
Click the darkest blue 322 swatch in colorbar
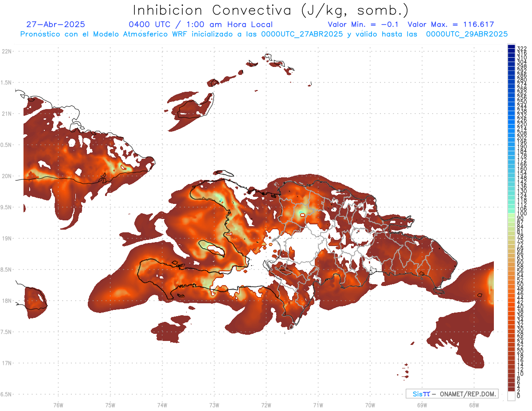[x=511, y=47]
